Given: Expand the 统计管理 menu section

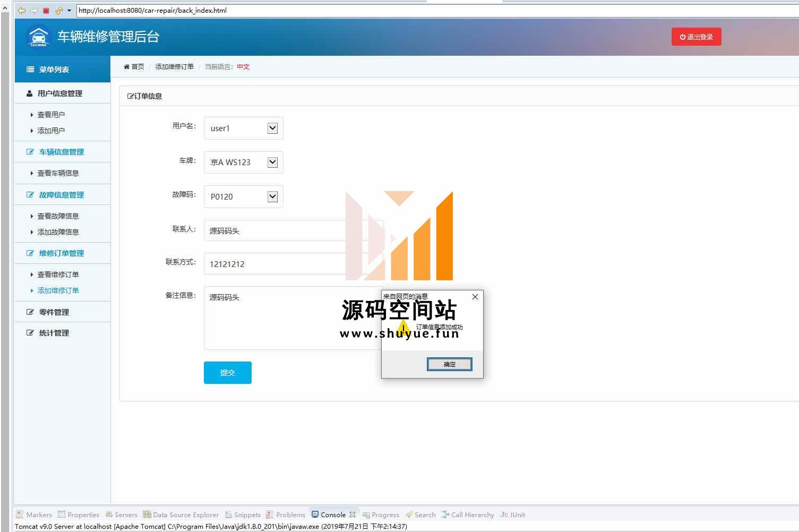Looking at the screenshot, I should [54, 333].
